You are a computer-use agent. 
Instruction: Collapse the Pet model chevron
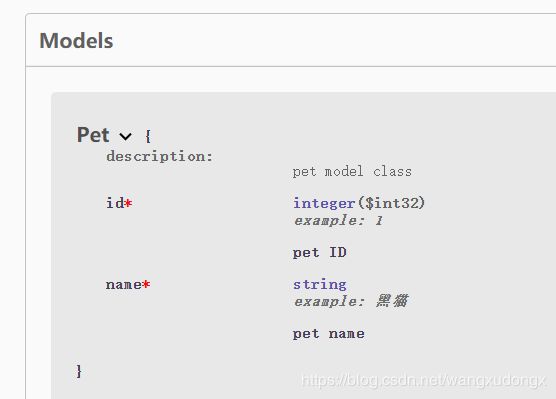[126, 136]
